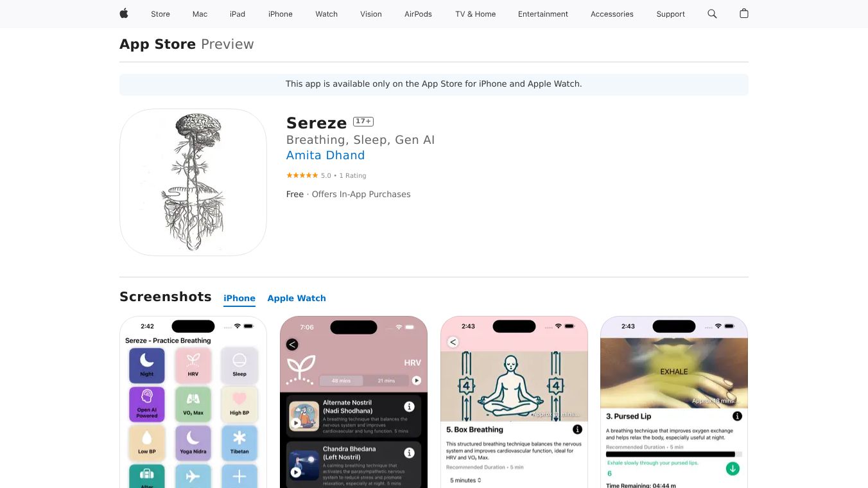
Task: Switch to the Apple Watch screenshots tab
Action: (x=297, y=298)
